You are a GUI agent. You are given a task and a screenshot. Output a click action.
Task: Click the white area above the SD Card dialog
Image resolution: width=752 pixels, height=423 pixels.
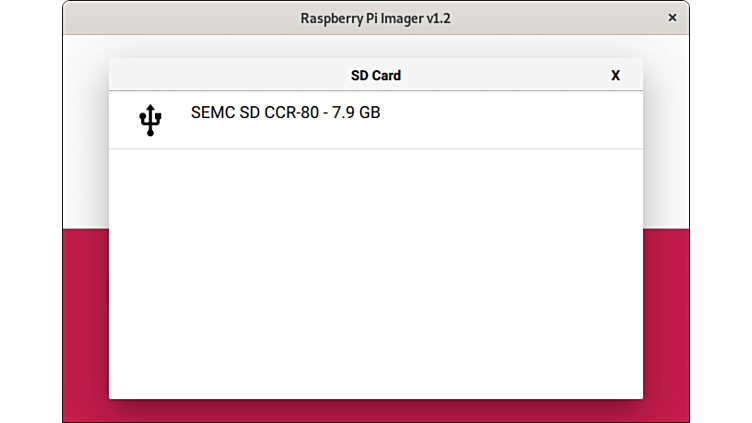coord(375,46)
